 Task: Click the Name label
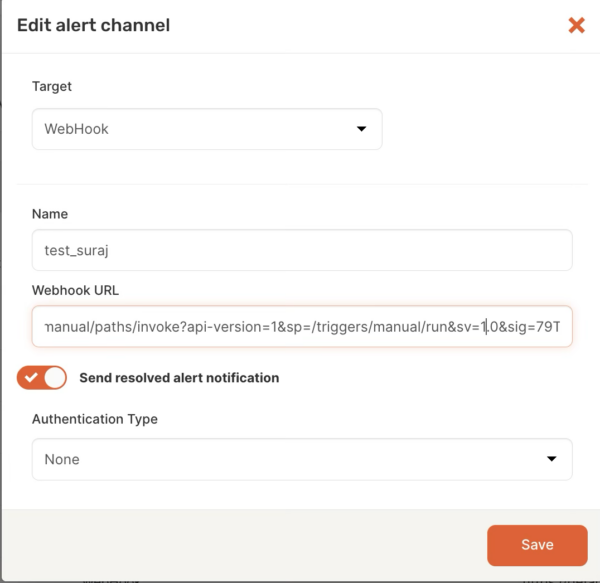tap(50, 214)
